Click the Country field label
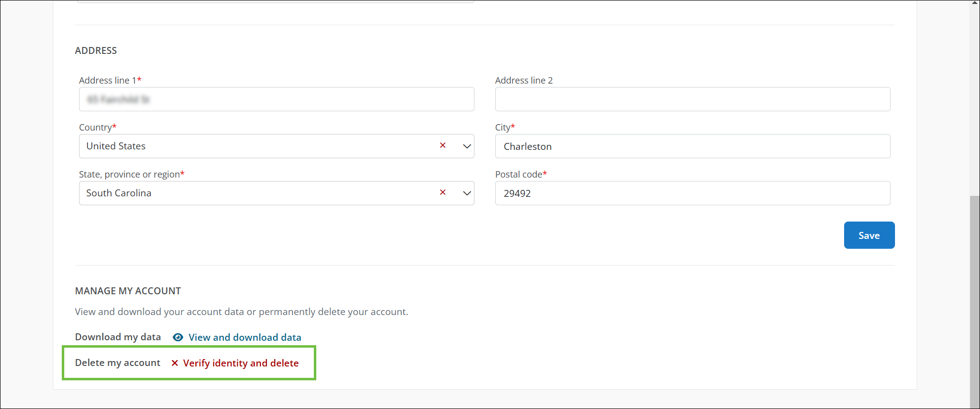980x409 pixels. tap(97, 127)
